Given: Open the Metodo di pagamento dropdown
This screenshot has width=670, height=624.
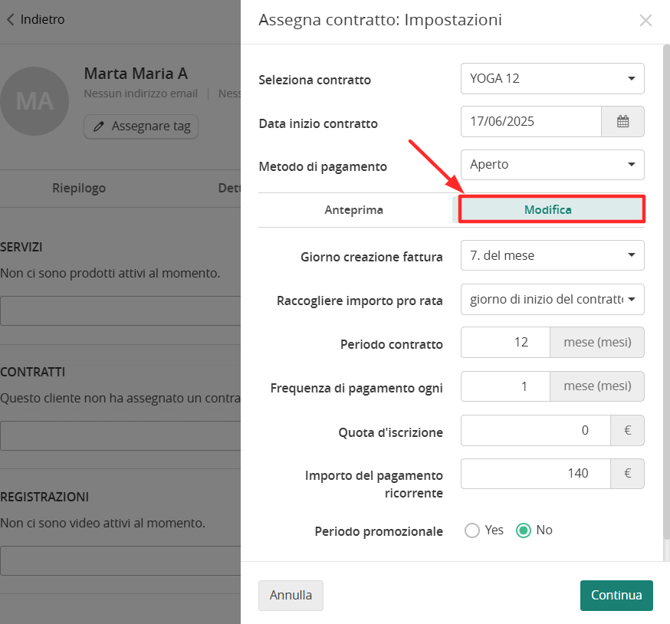Looking at the screenshot, I should click(x=552, y=165).
